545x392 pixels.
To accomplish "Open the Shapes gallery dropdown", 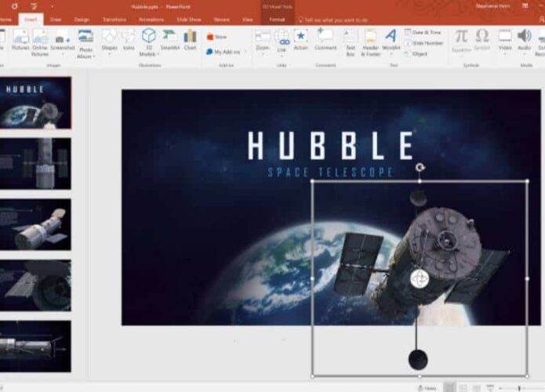I will [109, 54].
